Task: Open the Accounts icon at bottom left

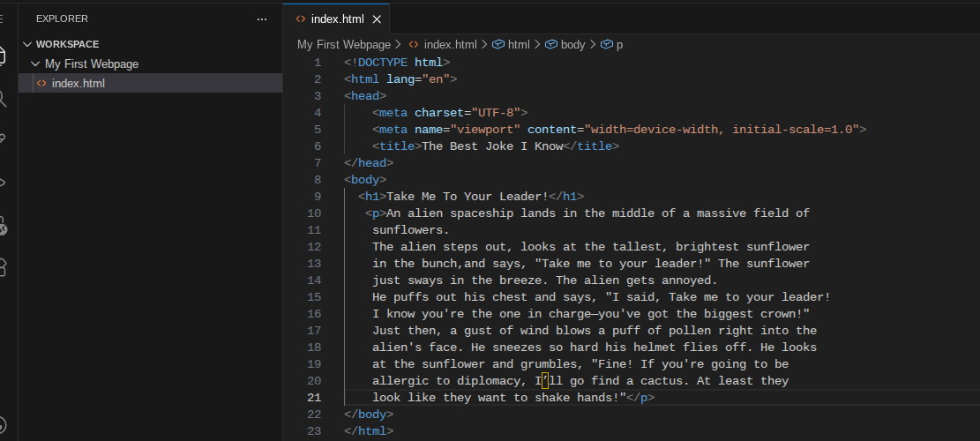Action: tap(4, 424)
